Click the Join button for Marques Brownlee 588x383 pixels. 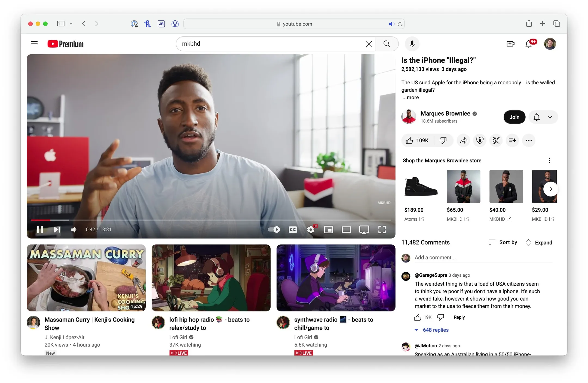click(x=514, y=117)
